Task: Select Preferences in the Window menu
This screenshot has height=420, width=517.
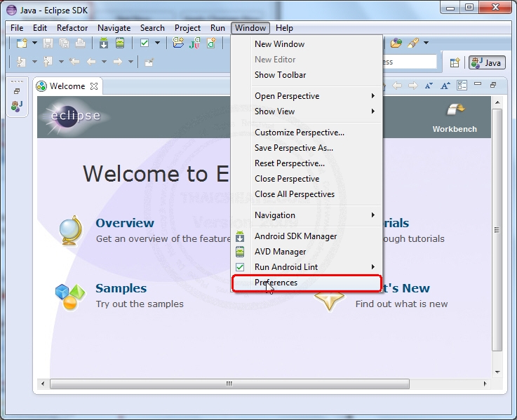Action: coord(307,283)
